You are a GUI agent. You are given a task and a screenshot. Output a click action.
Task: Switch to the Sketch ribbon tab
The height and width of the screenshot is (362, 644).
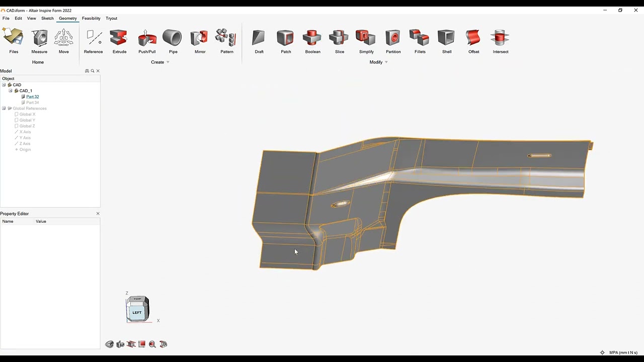click(x=47, y=18)
